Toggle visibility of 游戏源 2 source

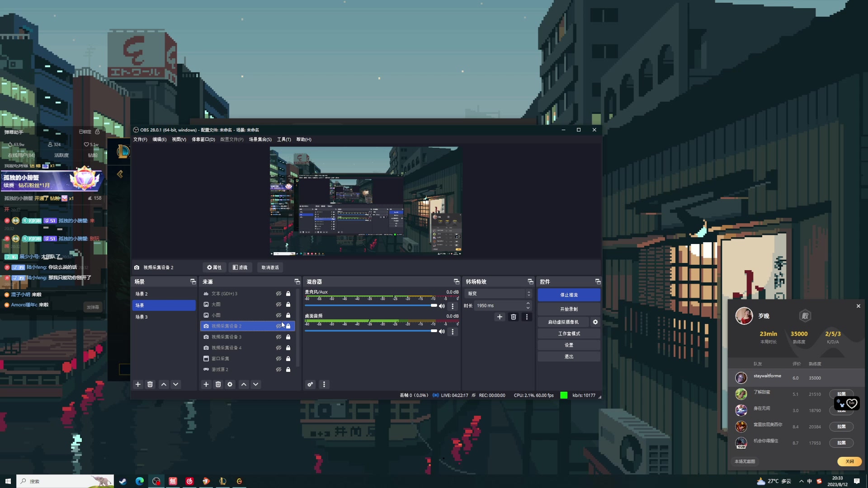(278, 370)
